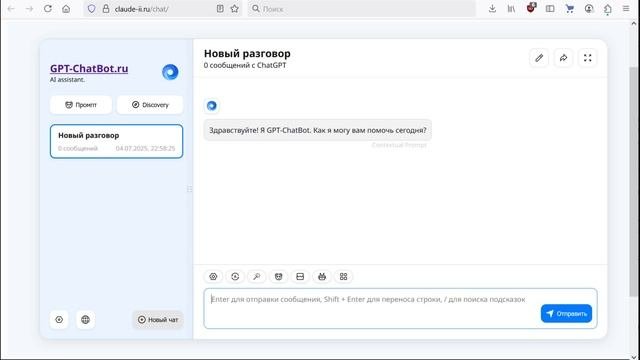Click the browser Back arrow

(11, 9)
